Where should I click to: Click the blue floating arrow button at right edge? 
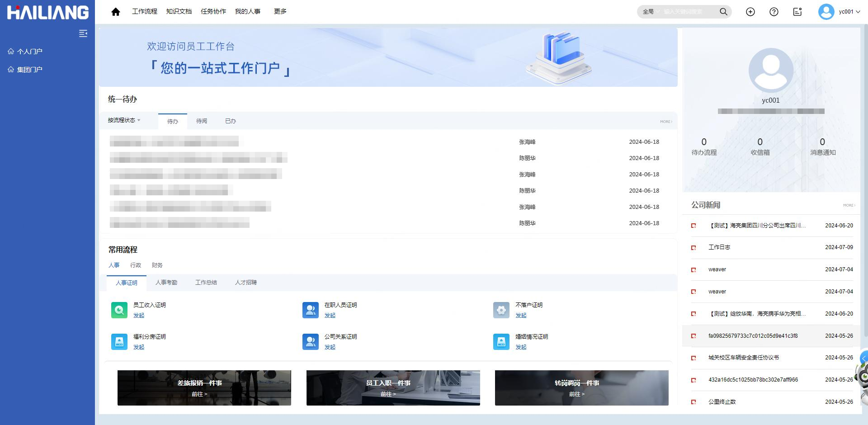coord(864,358)
